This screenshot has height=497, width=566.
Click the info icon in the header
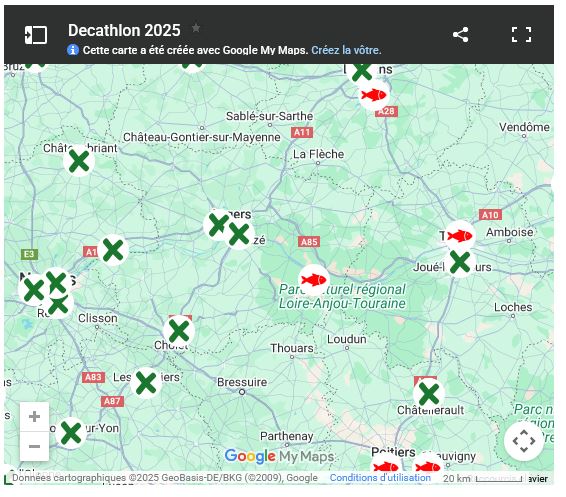click(x=73, y=50)
